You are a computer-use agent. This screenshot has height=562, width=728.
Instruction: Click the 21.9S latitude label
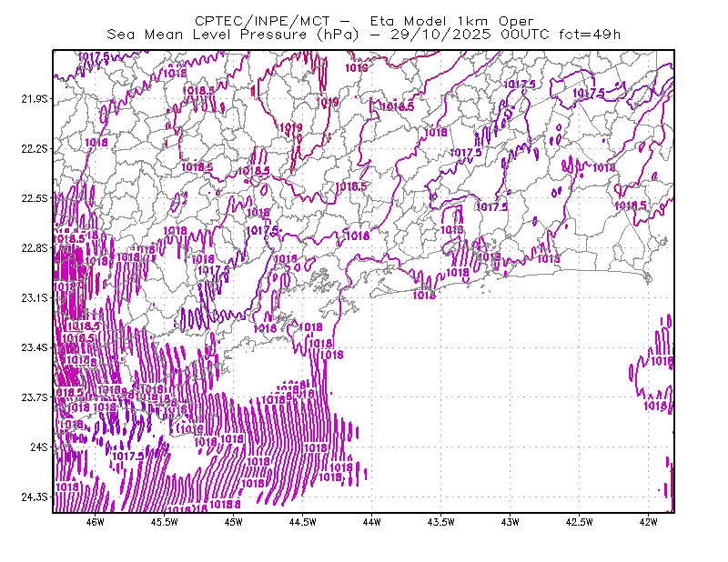click(x=35, y=99)
